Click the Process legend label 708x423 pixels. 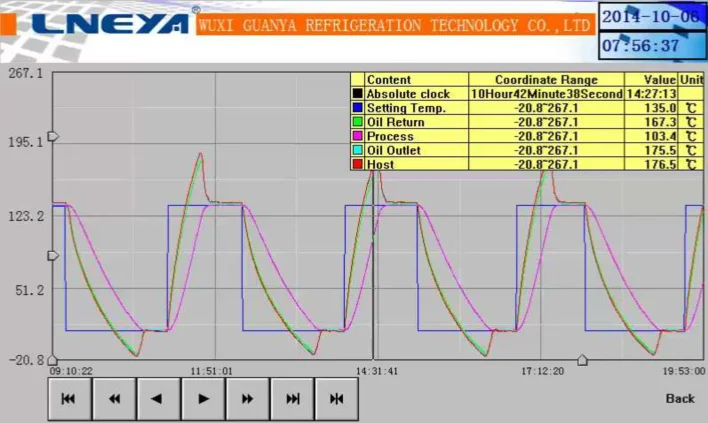(390, 136)
